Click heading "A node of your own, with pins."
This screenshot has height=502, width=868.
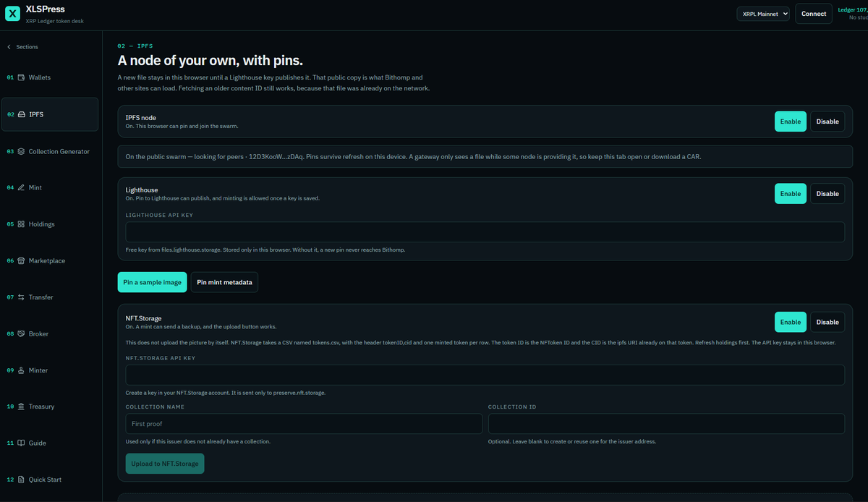(210, 61)
